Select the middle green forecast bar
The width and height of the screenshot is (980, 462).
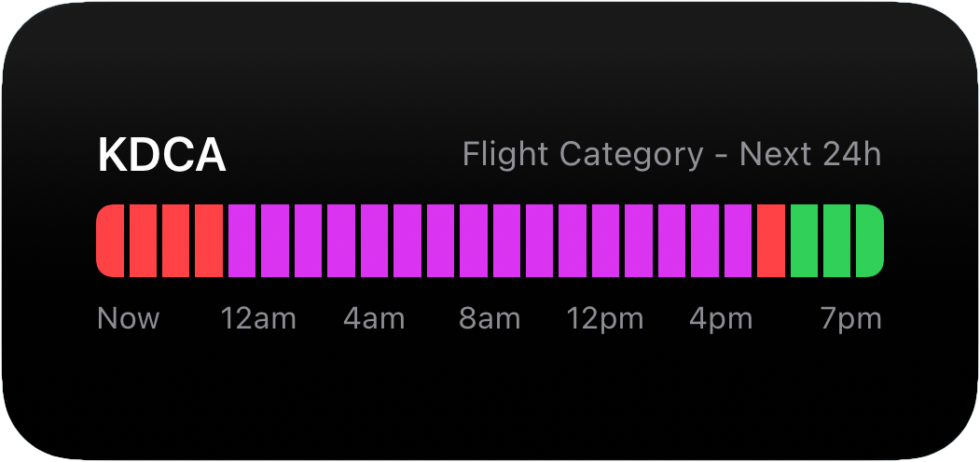tap(837, 241)
